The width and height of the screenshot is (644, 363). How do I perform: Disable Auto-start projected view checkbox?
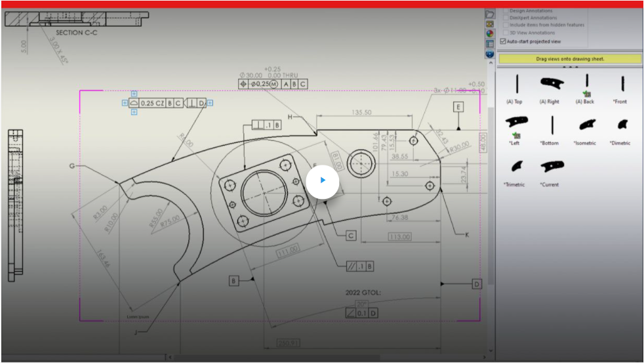pos(504,41)
